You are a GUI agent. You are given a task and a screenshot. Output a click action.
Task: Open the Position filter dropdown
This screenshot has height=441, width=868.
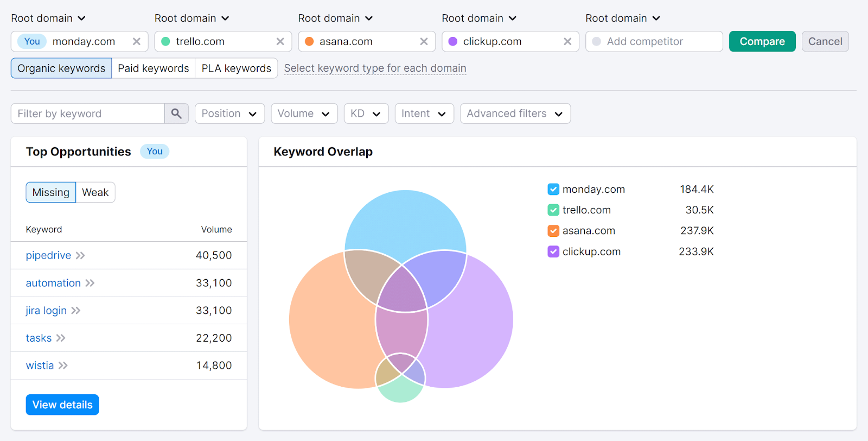click(229, 114)
